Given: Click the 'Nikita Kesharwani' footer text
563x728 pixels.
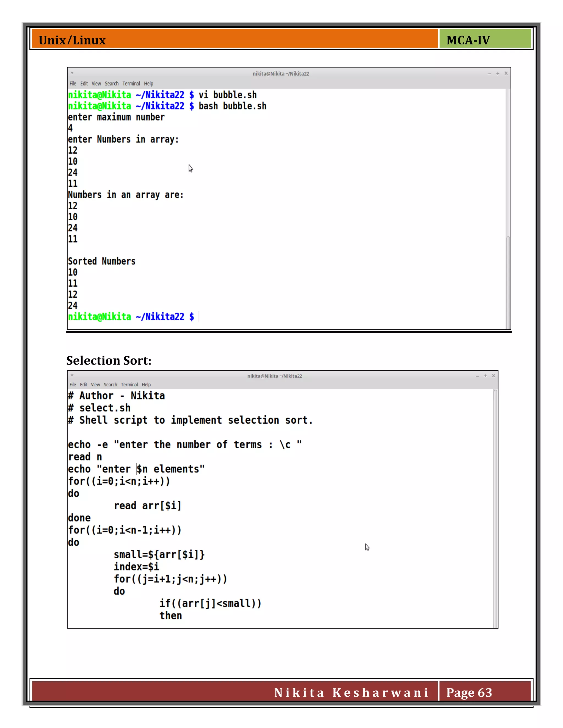Looking at the screenshot, I should [x=351, y=693].
